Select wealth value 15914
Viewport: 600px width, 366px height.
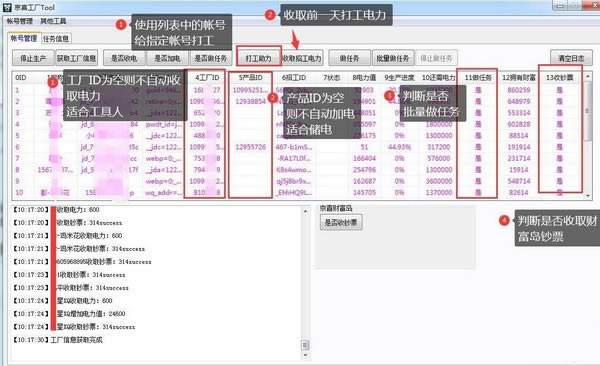[519, 170]
